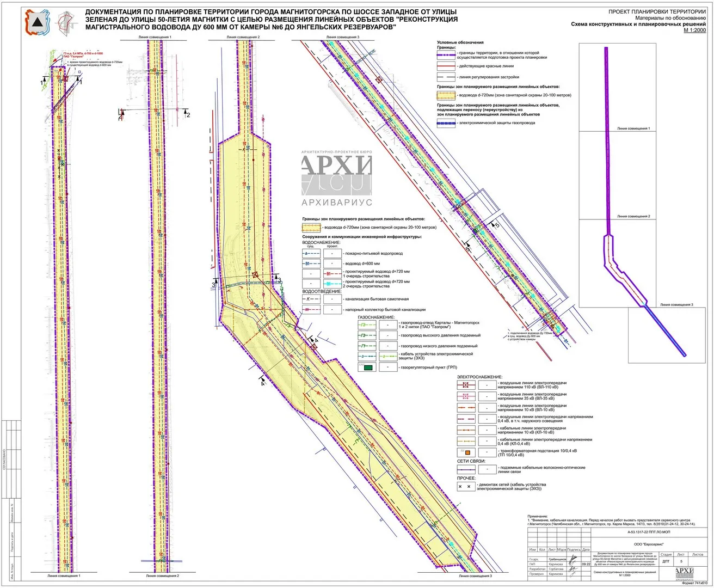Screen dimensions: 714x588
Task: Click the green ГРП gas regulator symbol in legend
Action: click(x=368, y=368)
